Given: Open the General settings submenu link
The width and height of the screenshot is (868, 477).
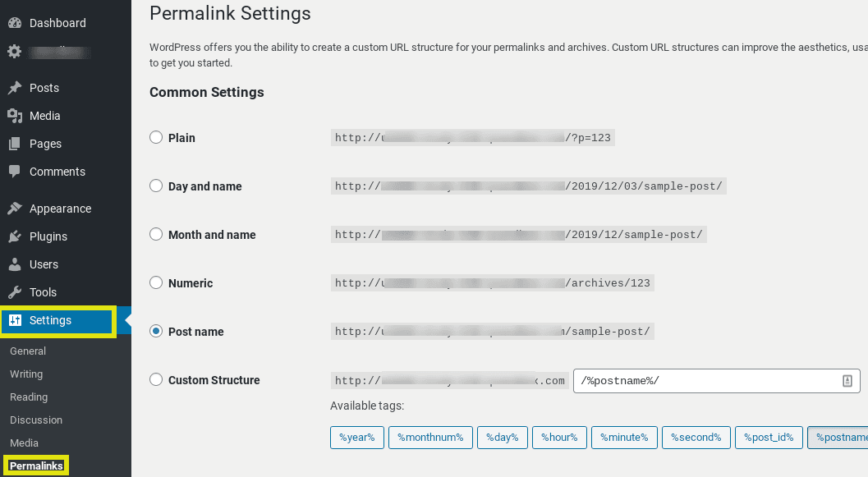Looking at the screenshot, I should (x=28, y=351).
